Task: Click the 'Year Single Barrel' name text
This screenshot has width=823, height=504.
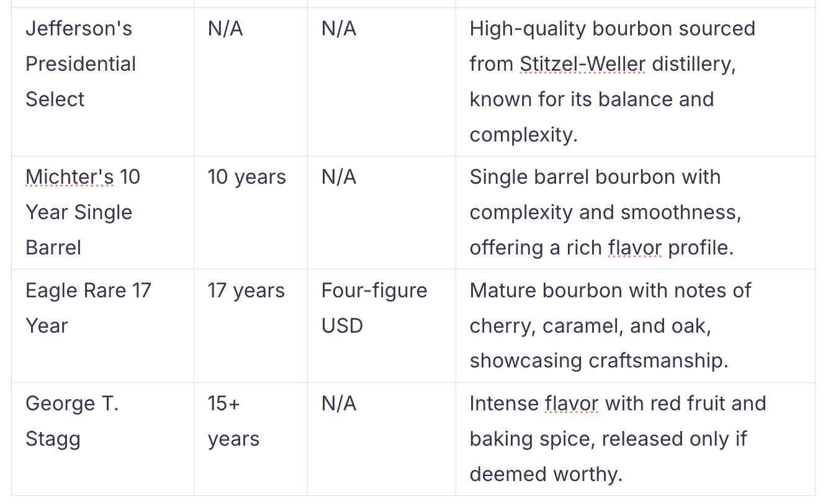Action: tap(78, 213)
